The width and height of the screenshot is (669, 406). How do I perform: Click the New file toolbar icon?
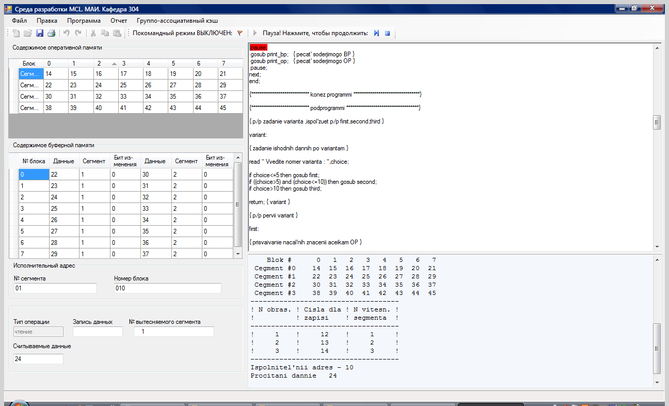(x=14, y=32)
